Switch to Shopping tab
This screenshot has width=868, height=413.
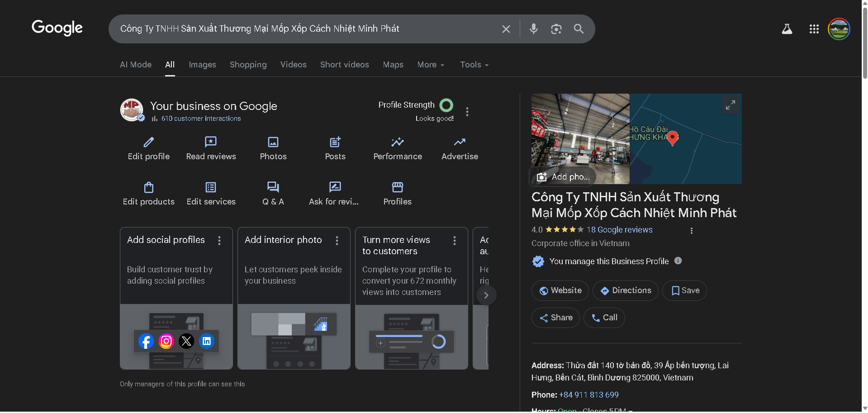coord(248,65)
